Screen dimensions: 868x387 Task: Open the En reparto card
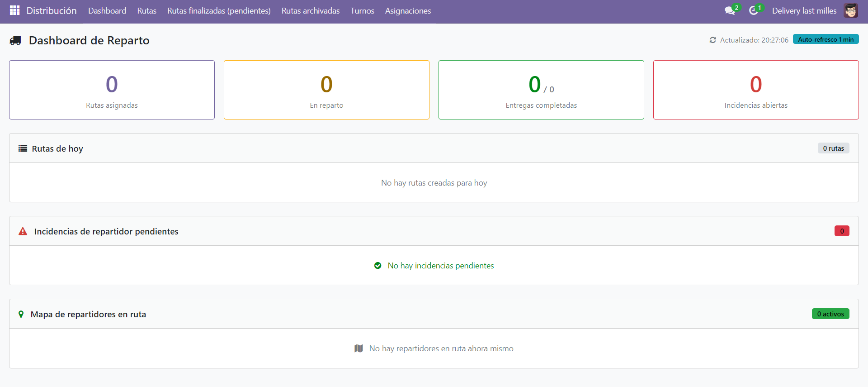326,90
